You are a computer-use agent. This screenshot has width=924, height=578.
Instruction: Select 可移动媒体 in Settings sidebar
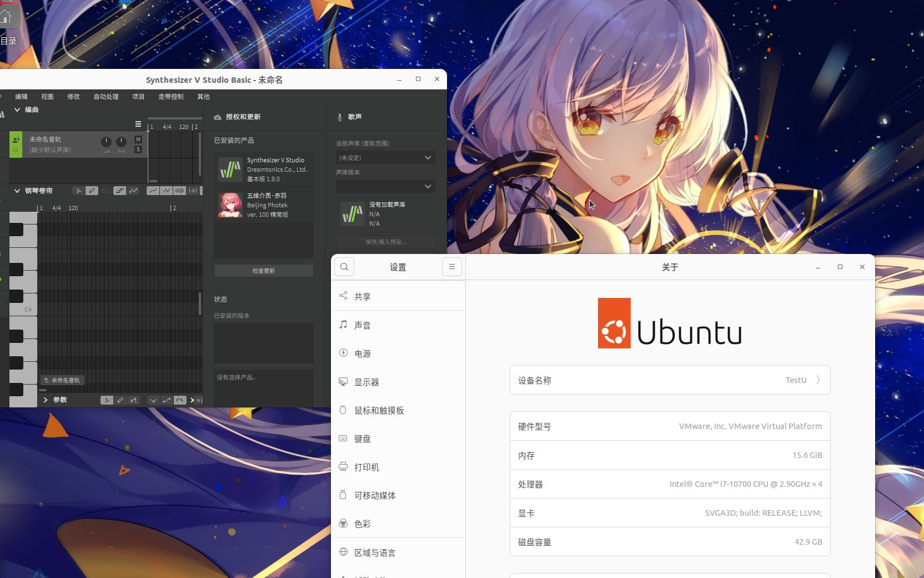click(398, 495)
